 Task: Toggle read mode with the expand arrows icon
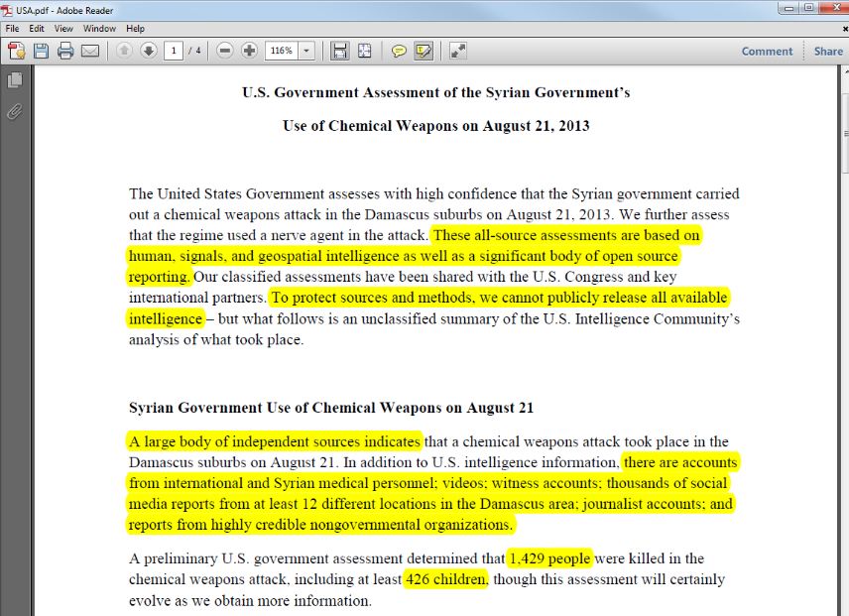tap(458, 51)
